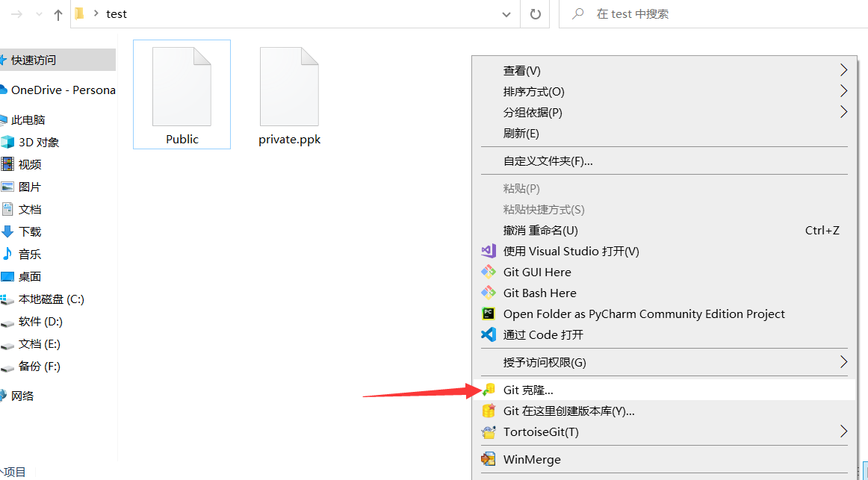868x480 pixels.
Task: Click the Visual Studio open icon
Action: [489, 251]
